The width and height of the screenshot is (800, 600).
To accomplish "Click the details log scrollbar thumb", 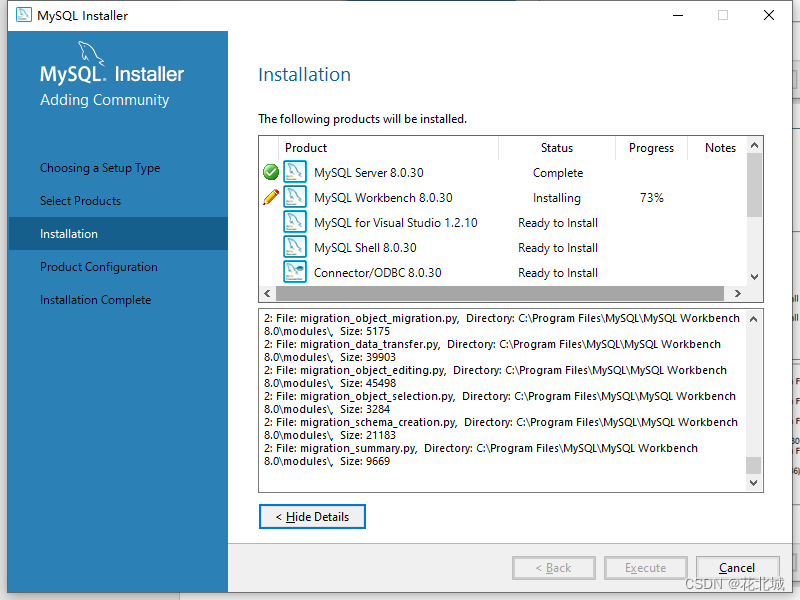I will click(x=754, y=465).
